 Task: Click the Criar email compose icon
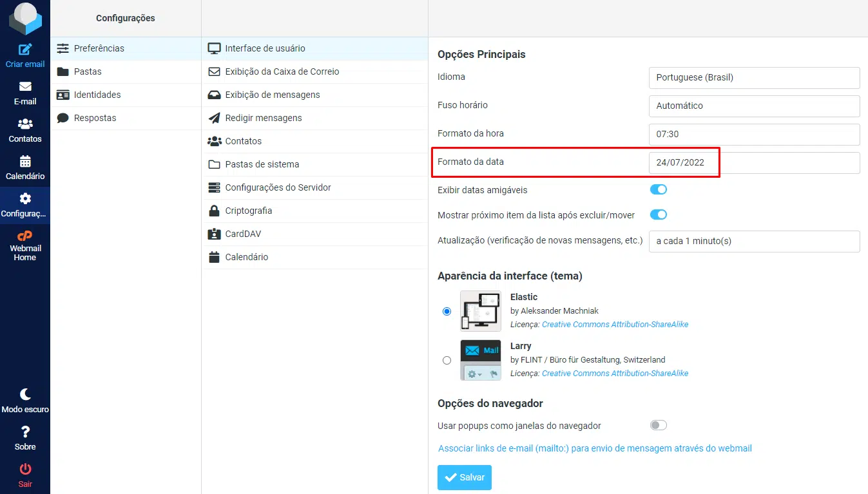(x=25, y=50)
